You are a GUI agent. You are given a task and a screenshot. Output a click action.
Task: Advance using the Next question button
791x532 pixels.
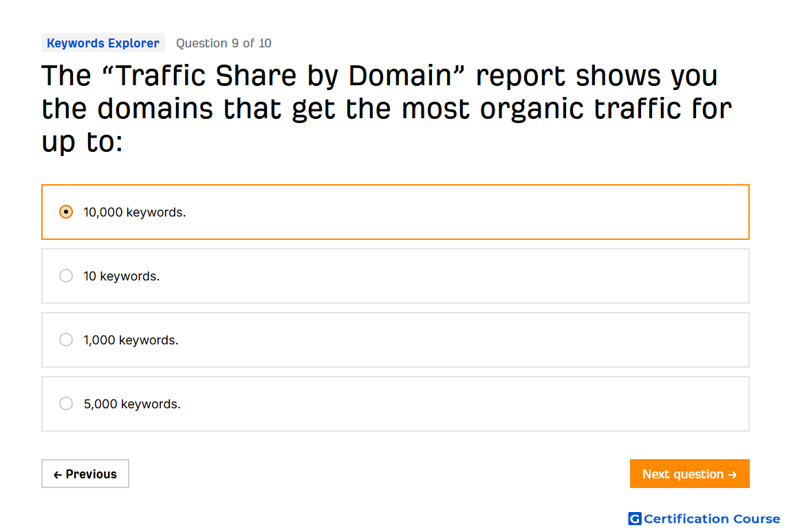pos(690,474)
